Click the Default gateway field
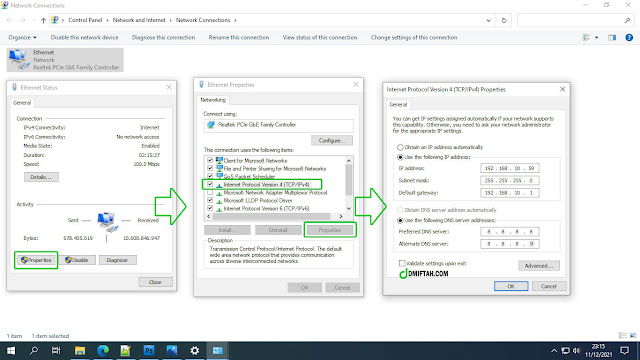 tap(510, 193)
